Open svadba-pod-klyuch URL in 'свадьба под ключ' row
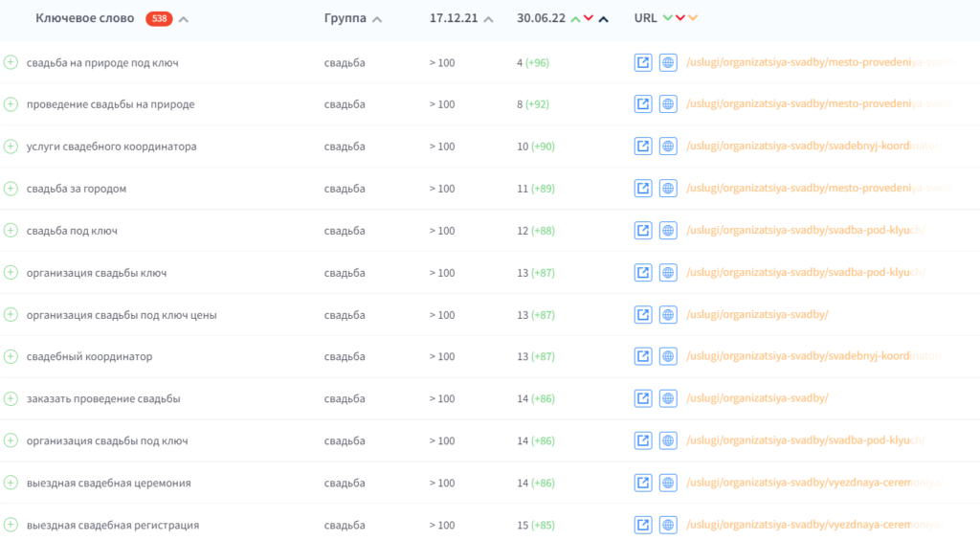 pos(806,230)
